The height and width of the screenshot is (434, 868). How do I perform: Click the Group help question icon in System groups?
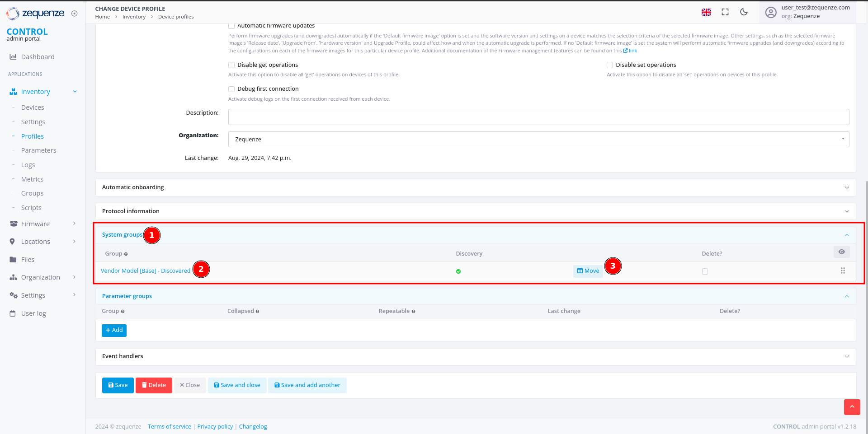tap(126, 254)
